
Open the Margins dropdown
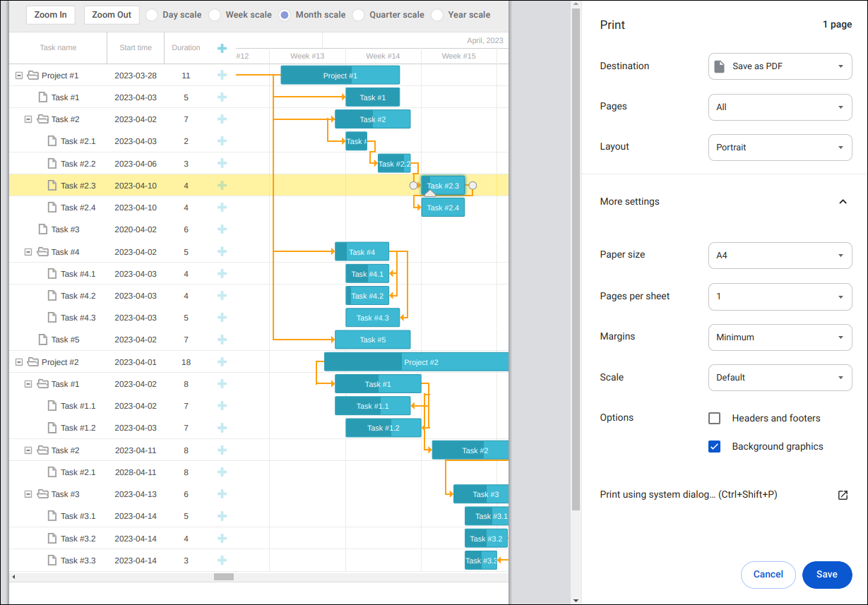coord(780,337)
